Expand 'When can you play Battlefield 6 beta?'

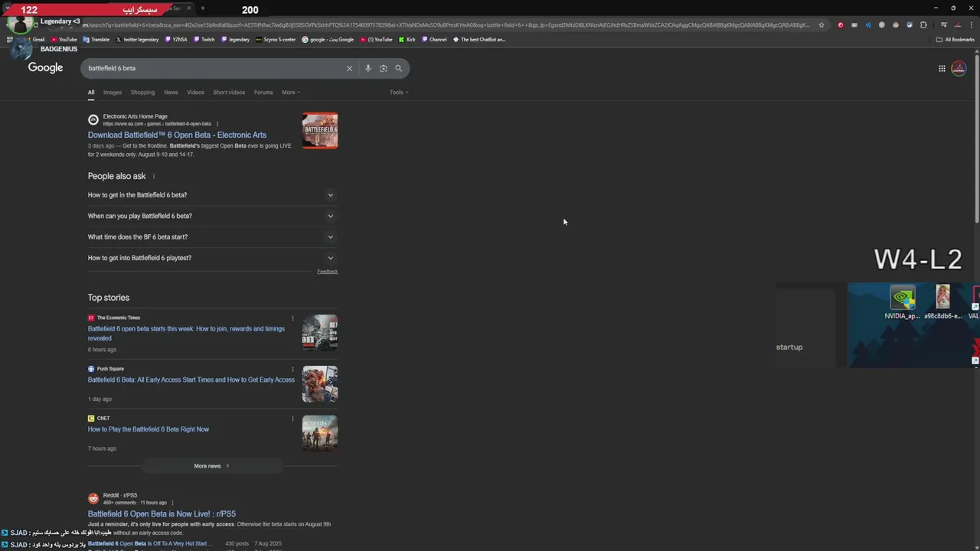[211, 216]
